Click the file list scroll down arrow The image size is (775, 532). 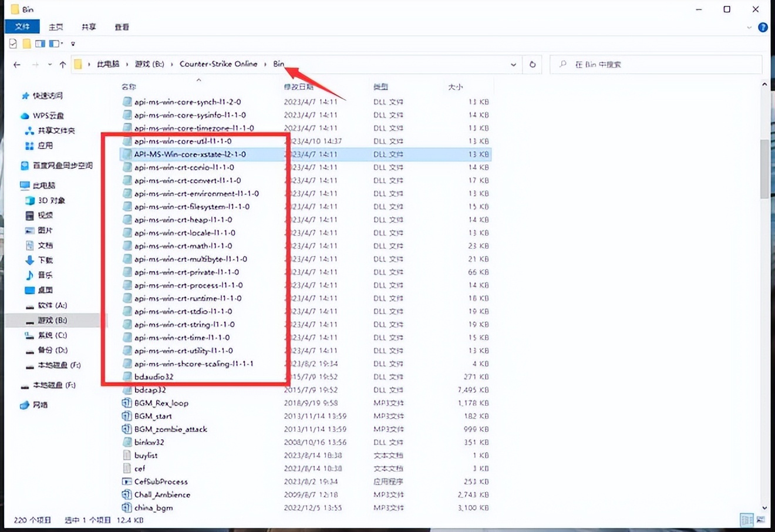point(764,508)
